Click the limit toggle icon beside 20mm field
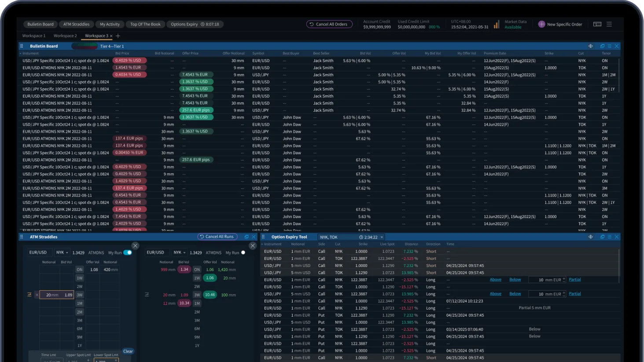The image size is (644, 362). [29, 295]
